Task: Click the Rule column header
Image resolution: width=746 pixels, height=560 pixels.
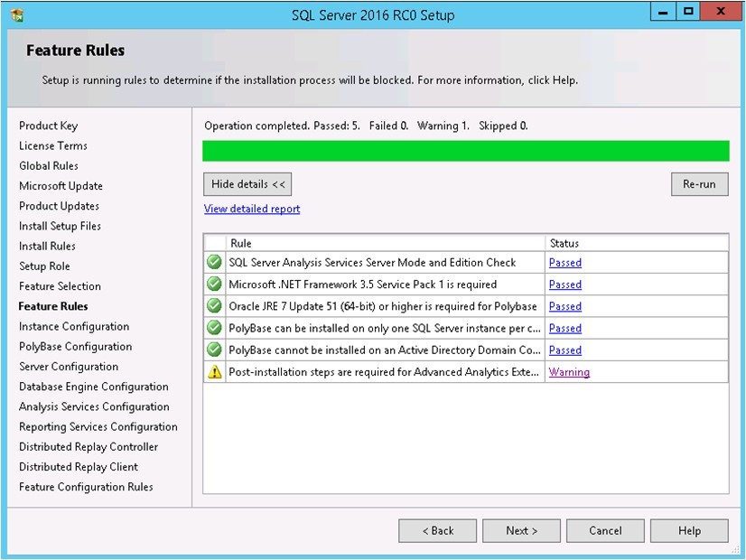Action: pyautogui.click(x=386, y=243)
